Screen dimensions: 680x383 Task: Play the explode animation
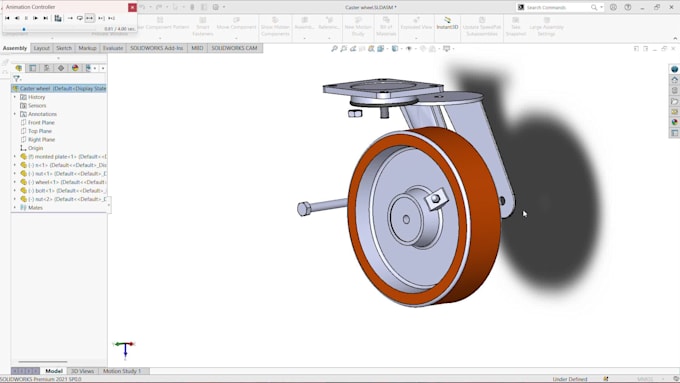click(x=36, y=18)
